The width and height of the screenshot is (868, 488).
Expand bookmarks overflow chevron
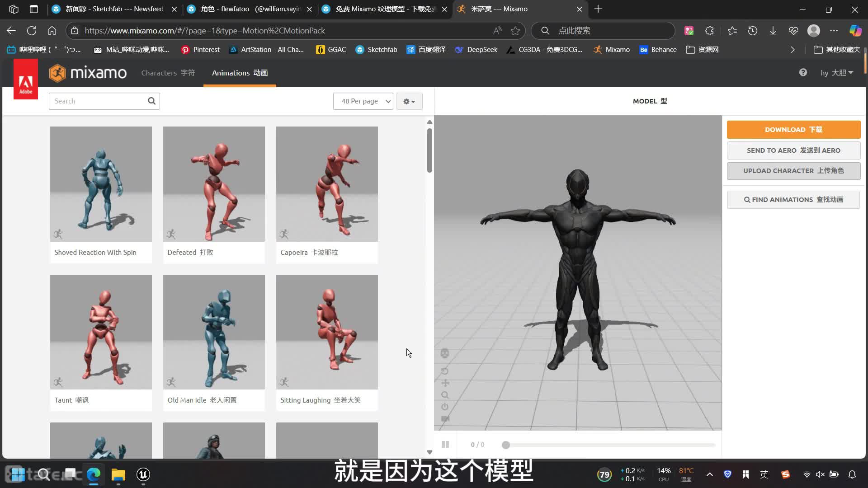(x=793, y=50)
